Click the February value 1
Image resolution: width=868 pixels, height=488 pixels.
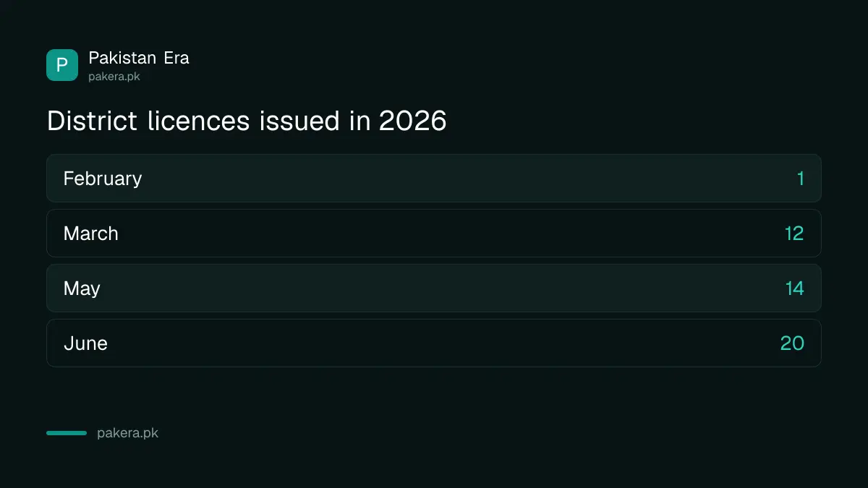800,179
